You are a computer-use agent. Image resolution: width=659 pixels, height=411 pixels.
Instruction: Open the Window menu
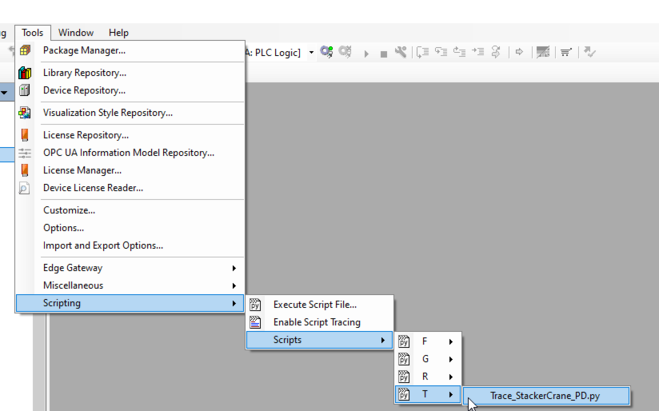point(76,33)
